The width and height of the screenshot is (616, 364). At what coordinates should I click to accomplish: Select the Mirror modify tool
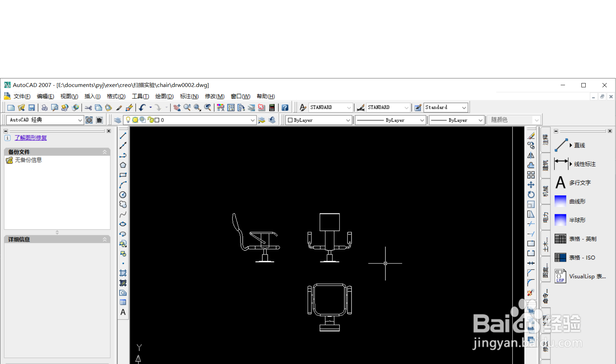[x=531, y=155]
